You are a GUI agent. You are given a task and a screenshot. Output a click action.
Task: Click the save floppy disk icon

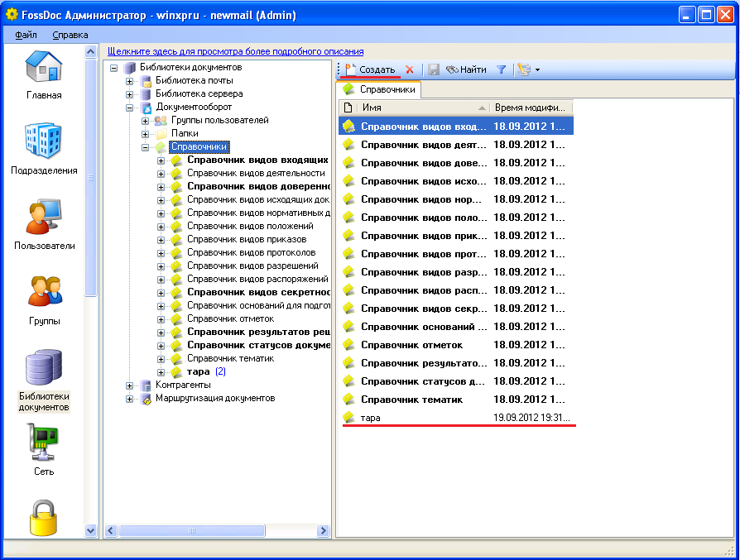[434, 70]
